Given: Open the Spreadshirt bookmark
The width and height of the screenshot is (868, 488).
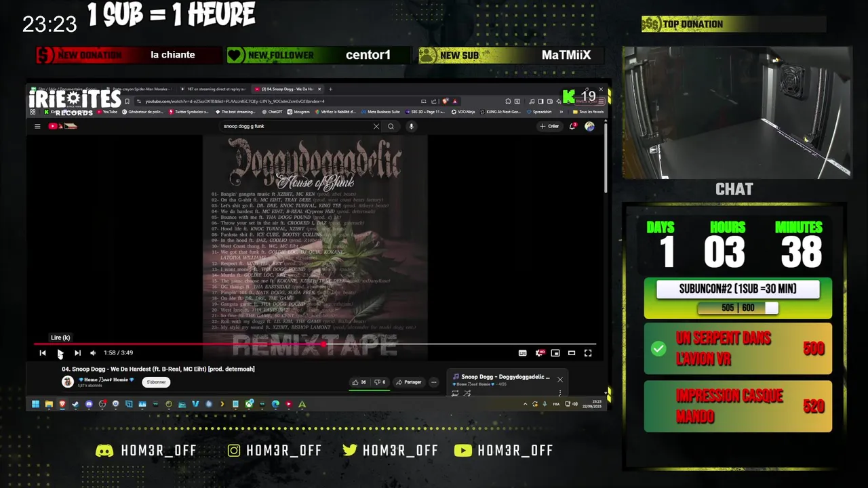Looking at the screenshot, I should click(538, 112).
